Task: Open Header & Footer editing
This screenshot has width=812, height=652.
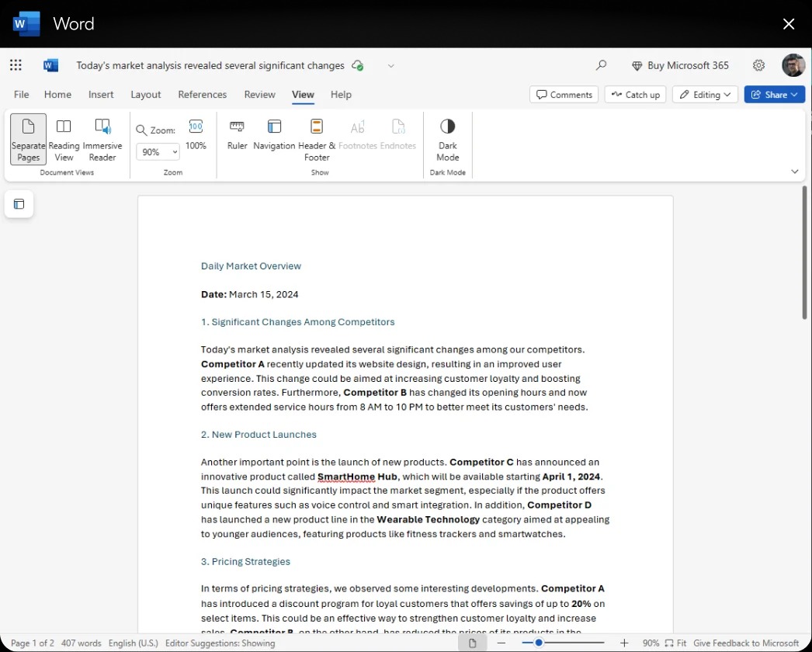Action: click(x=317, y=139)
